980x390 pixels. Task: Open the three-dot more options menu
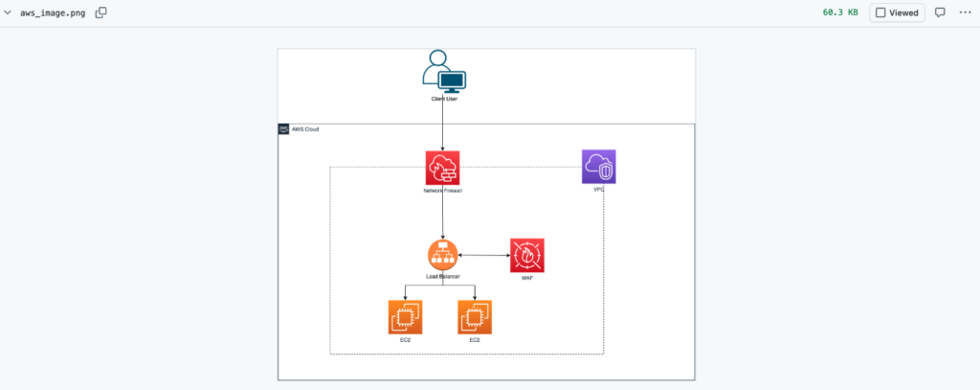tap(964, 13)
